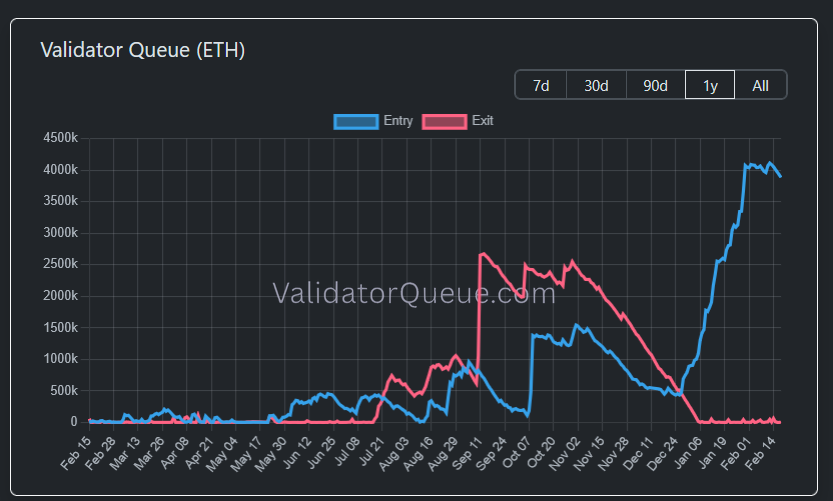The width and height of the screenshot is (833, 501).
Task: Select the 1y range button
Action: (x=710, y=85)
